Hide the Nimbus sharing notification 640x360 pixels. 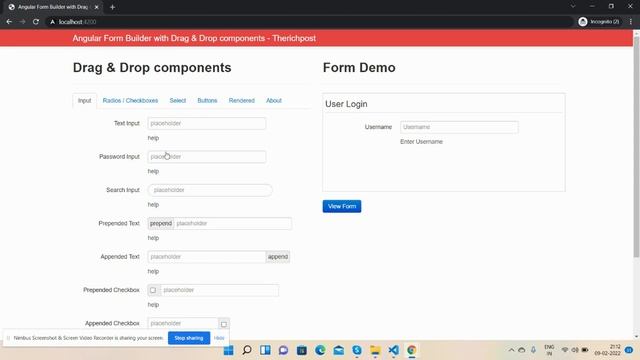[219, 338]
